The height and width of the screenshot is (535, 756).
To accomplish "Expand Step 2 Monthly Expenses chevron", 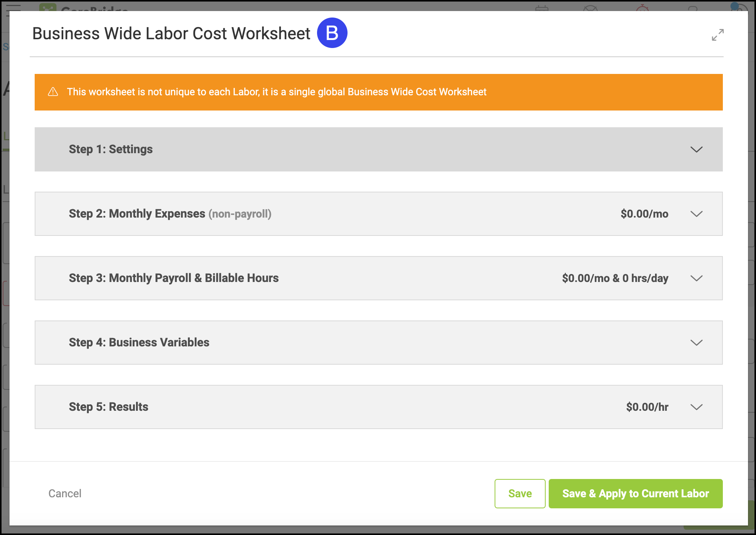I will tap(696, 214).
